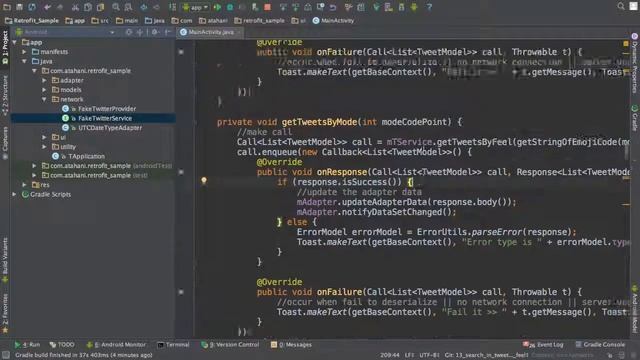Viewport: 640px width, 360px height.
Task: Click the Scroll from Source icon
Action: coord(129,32)
